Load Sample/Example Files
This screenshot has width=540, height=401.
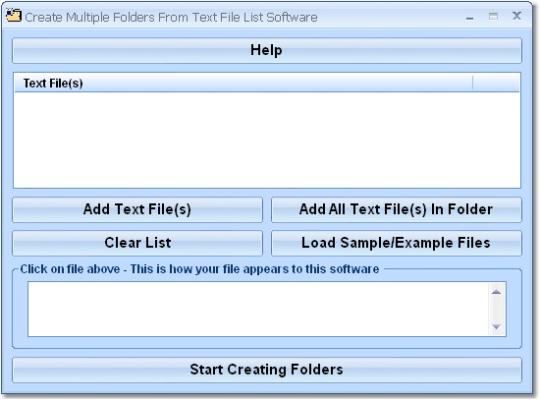(x=396, y=243)
